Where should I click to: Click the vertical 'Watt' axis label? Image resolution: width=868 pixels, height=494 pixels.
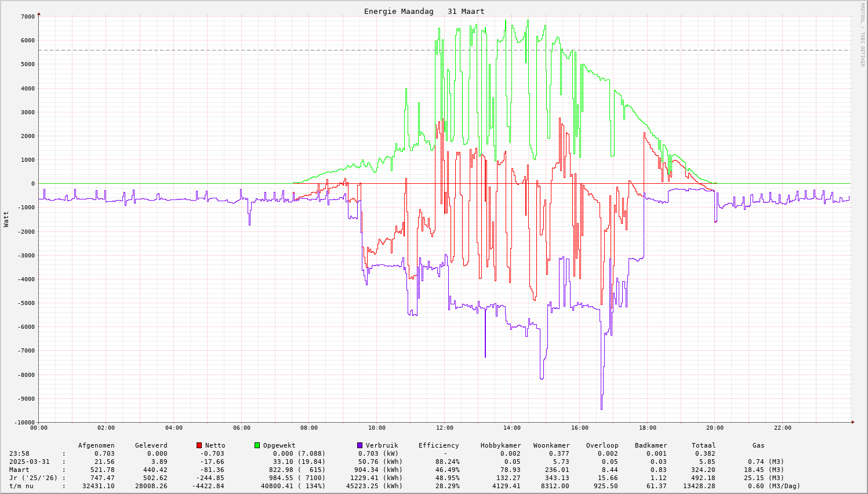tap(6, 219)
